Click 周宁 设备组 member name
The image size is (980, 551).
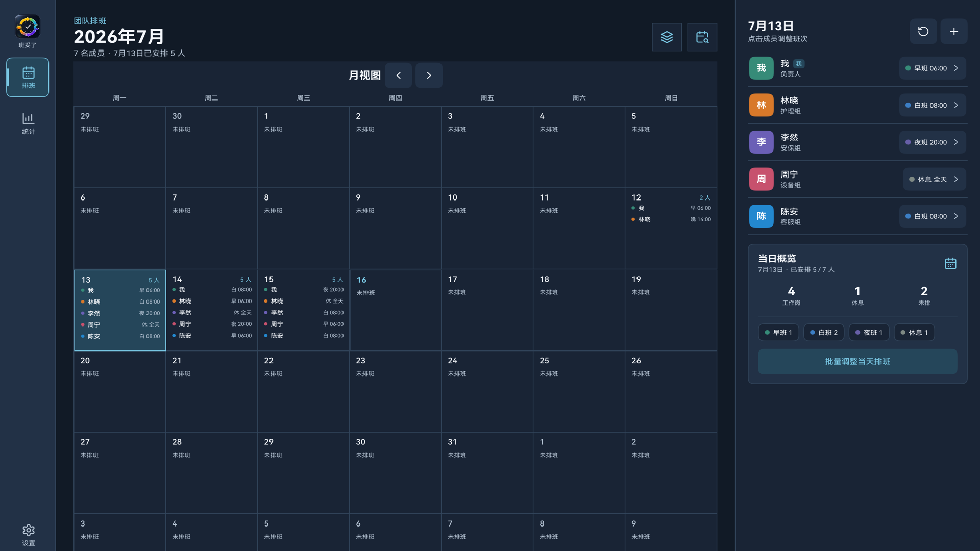point(790,179)
